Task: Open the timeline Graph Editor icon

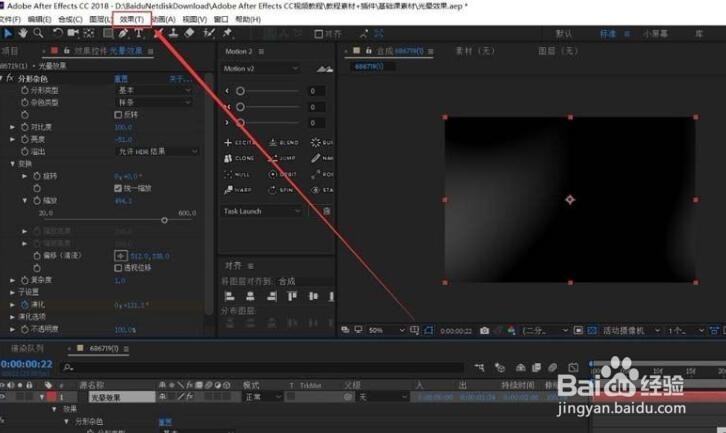Action: pos(573,368)
